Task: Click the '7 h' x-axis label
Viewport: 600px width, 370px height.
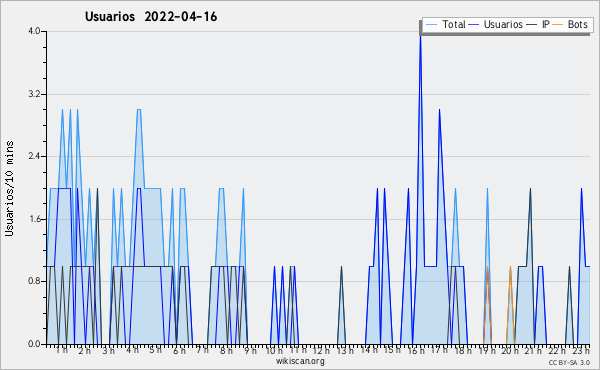Action: point(203,349)
